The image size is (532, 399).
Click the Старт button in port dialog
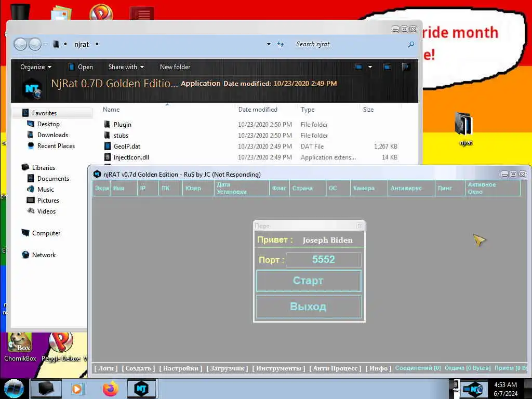tap(309, 281)
